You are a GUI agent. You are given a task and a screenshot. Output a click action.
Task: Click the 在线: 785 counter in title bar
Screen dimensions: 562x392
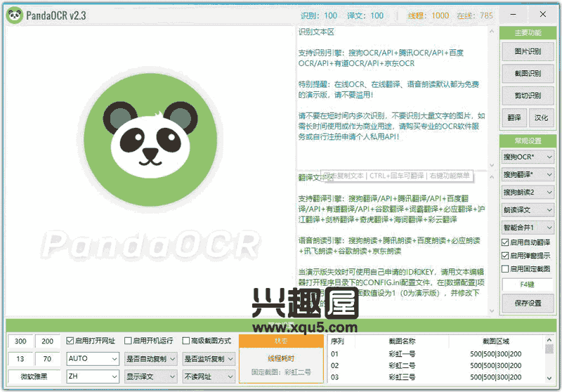pos(475,15)
